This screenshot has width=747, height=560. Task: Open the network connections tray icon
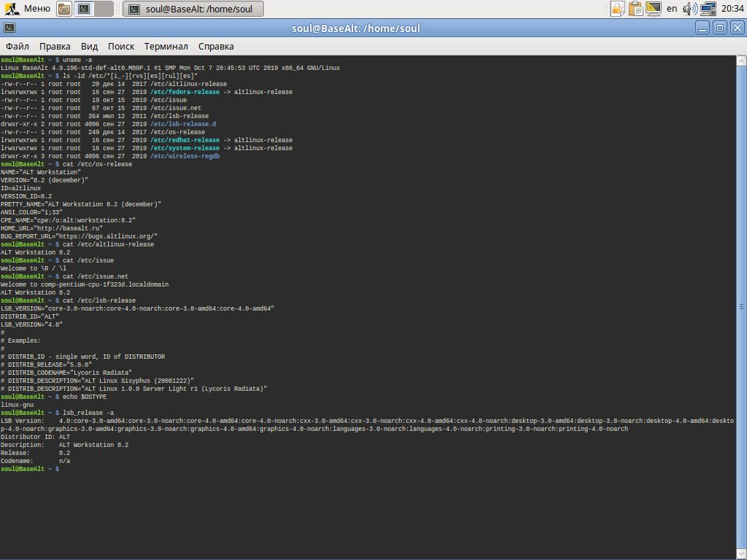click(x=708, y=9)
